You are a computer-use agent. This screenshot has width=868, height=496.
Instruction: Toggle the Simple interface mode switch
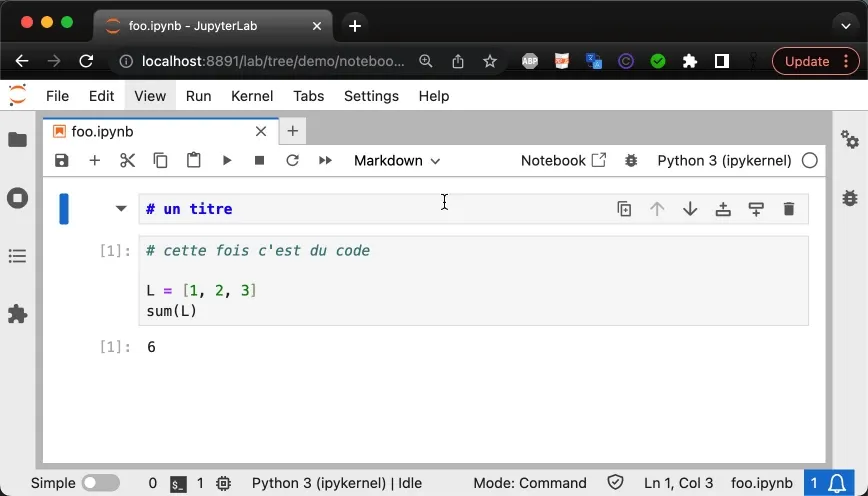point(100,483)
